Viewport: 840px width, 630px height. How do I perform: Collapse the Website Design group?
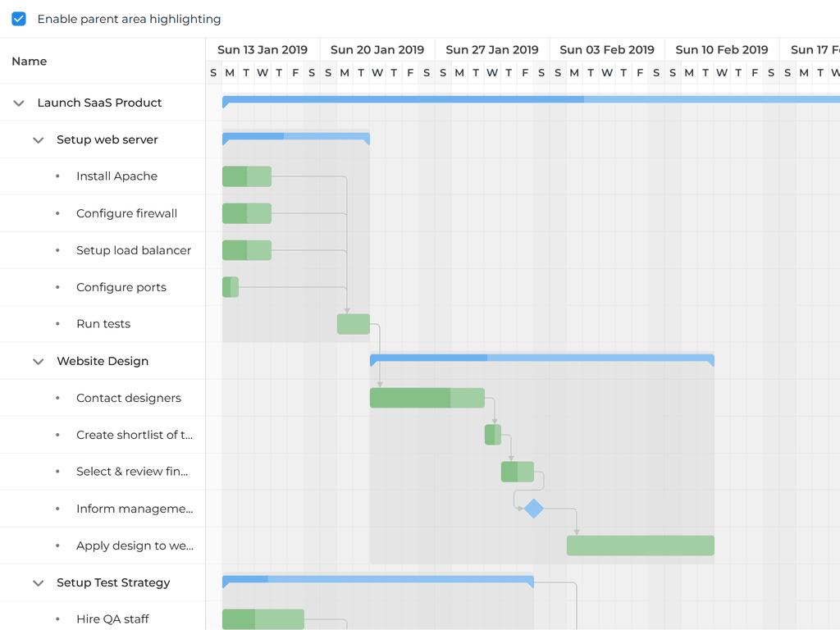click(38, 362)
